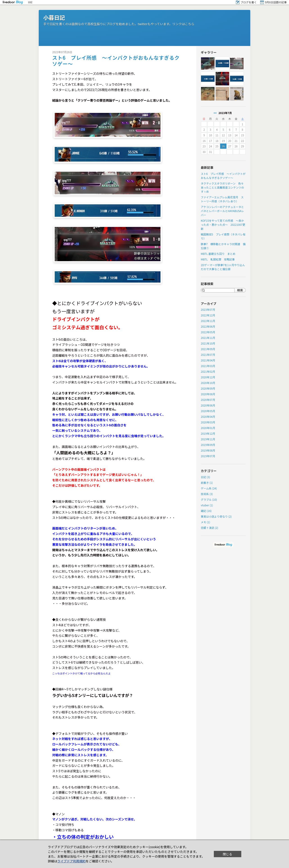Click livedoor Blog logo below the categories

pos(223,544)
